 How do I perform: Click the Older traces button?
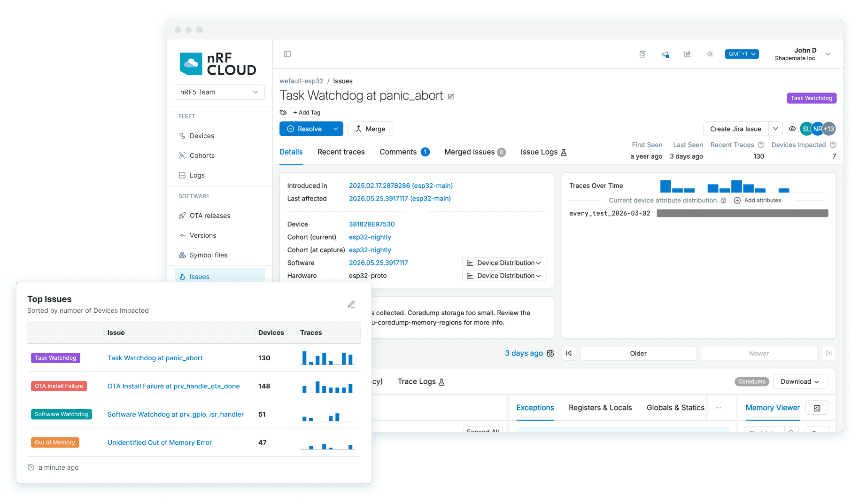click(638, 353)
